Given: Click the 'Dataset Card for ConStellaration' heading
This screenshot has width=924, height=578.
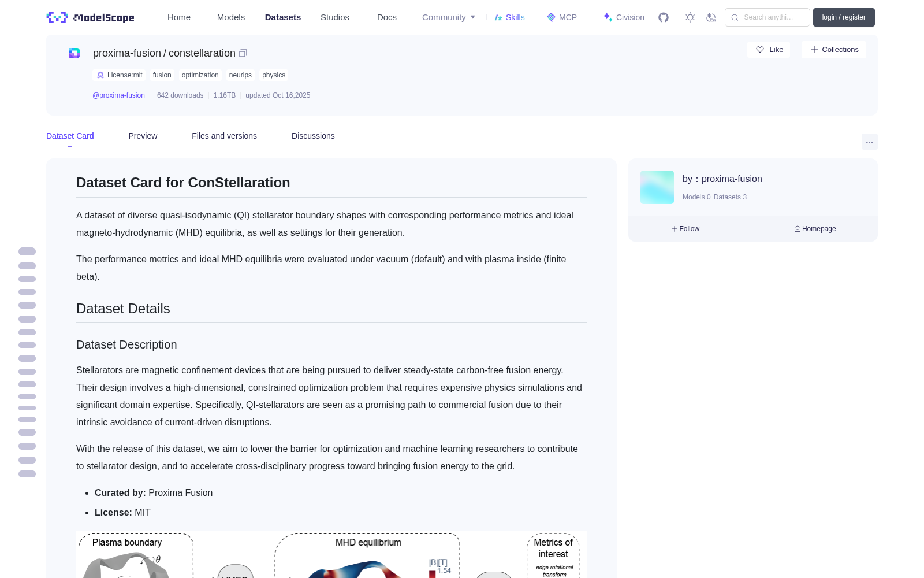Looking at the screenshot, I should [x=183, y=183].
